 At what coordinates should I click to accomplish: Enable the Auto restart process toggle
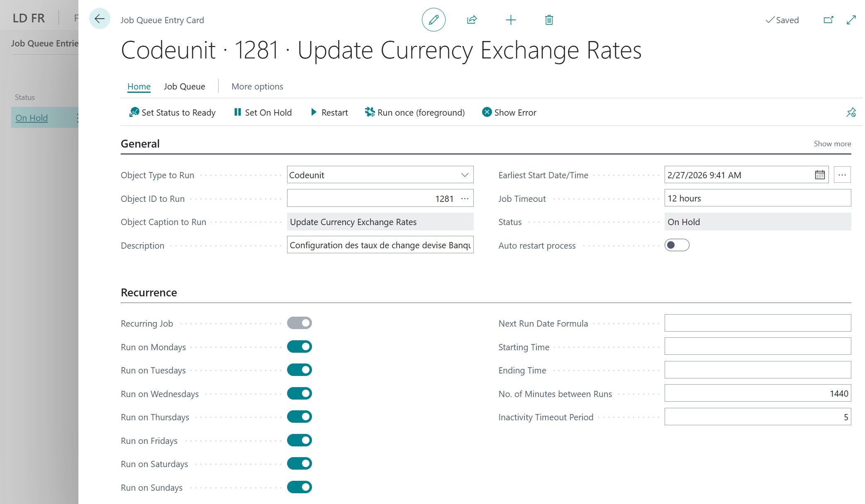click(677, 245)
